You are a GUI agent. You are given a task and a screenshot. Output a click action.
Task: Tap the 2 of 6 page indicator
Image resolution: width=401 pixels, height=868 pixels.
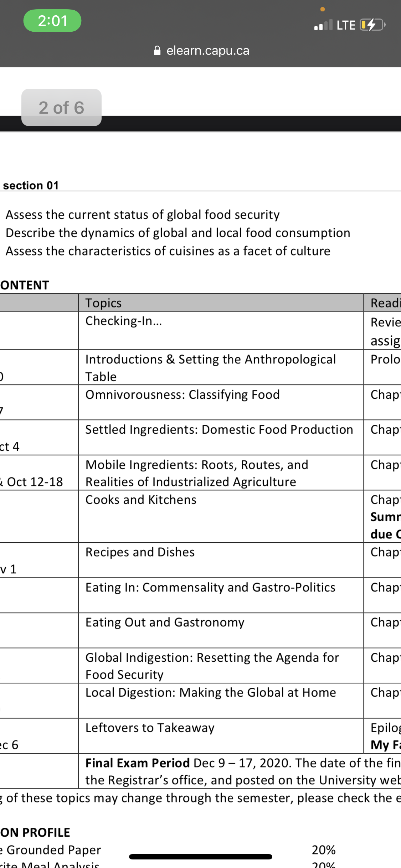click(x=61, y=107)
